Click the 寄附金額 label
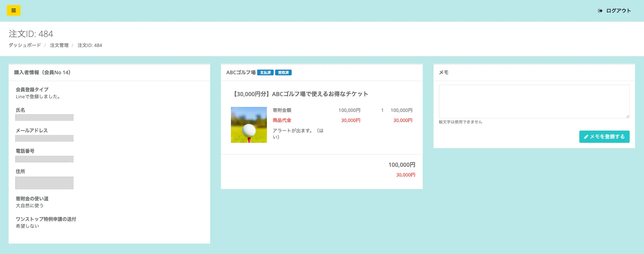 click(x=282, y=110)
